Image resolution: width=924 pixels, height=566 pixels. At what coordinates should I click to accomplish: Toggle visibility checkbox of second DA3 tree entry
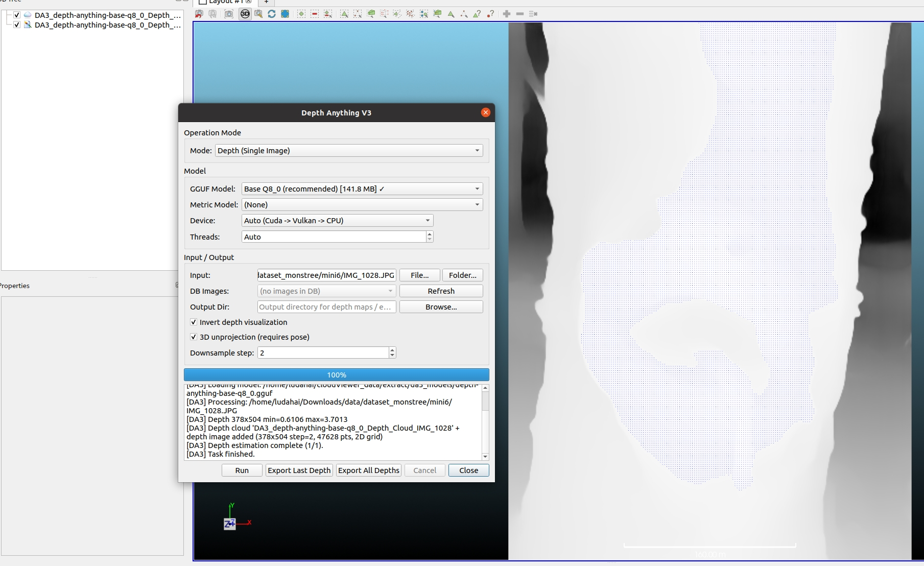[x=17, y=25]
